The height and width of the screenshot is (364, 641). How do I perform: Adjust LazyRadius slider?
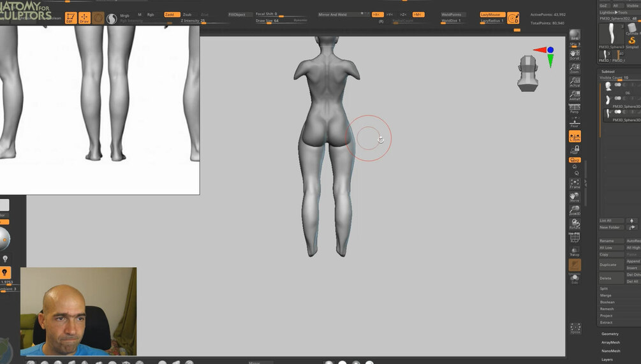coord(492,21)
